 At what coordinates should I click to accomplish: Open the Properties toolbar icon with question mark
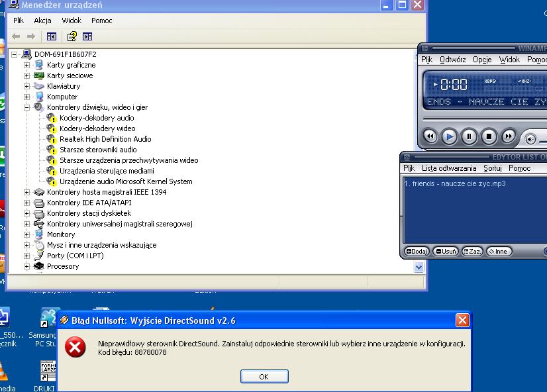pyautogui.click(x=72, y=36)
